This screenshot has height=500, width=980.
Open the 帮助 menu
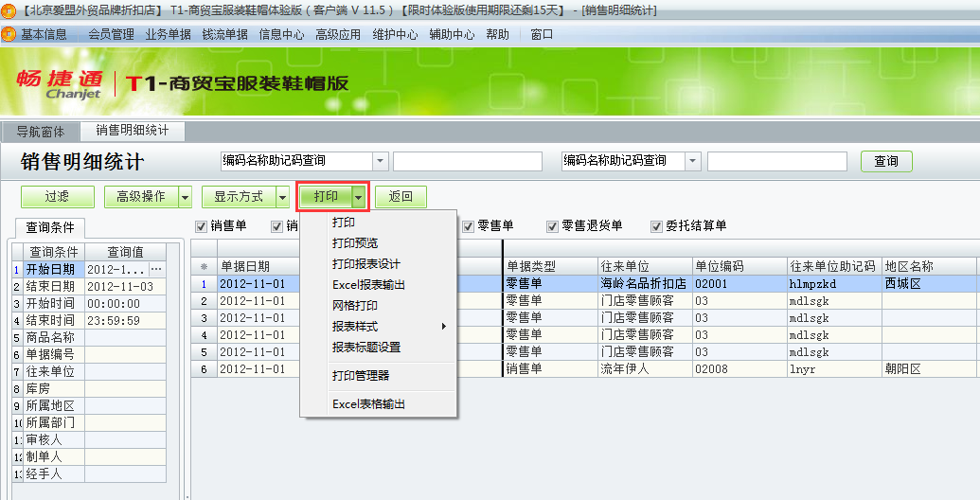point(497,34)
